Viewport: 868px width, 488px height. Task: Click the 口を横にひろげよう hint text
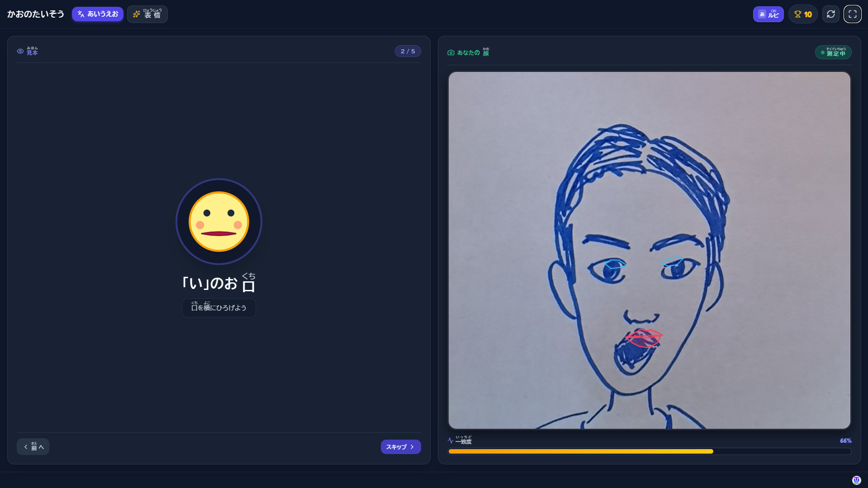tap(219, 308)
